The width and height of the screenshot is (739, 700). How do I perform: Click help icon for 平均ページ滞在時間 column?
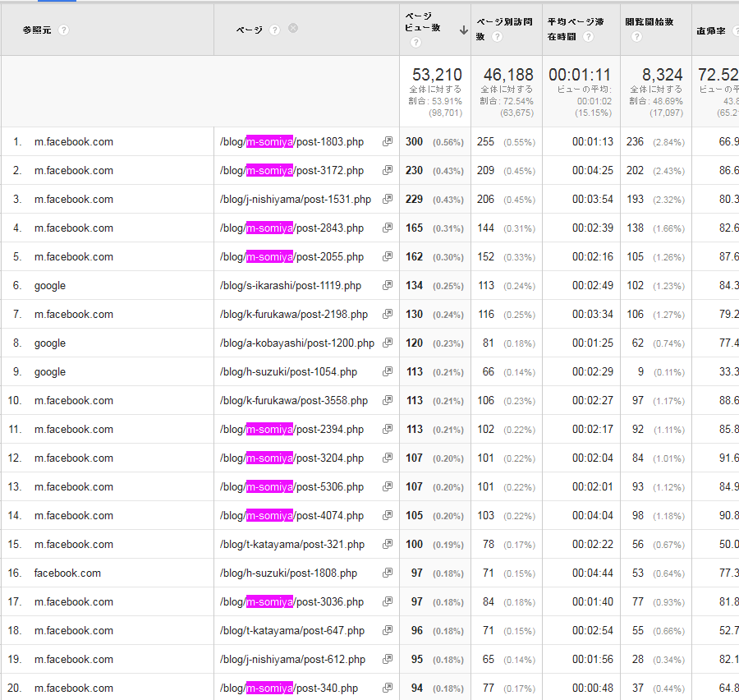(x=588, y=37)
